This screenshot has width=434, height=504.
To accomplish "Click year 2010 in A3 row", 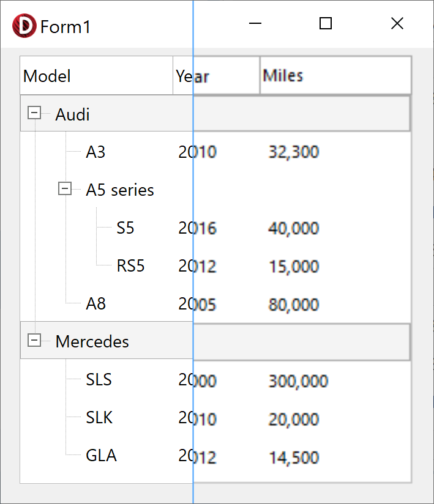I will pos(198,152).
